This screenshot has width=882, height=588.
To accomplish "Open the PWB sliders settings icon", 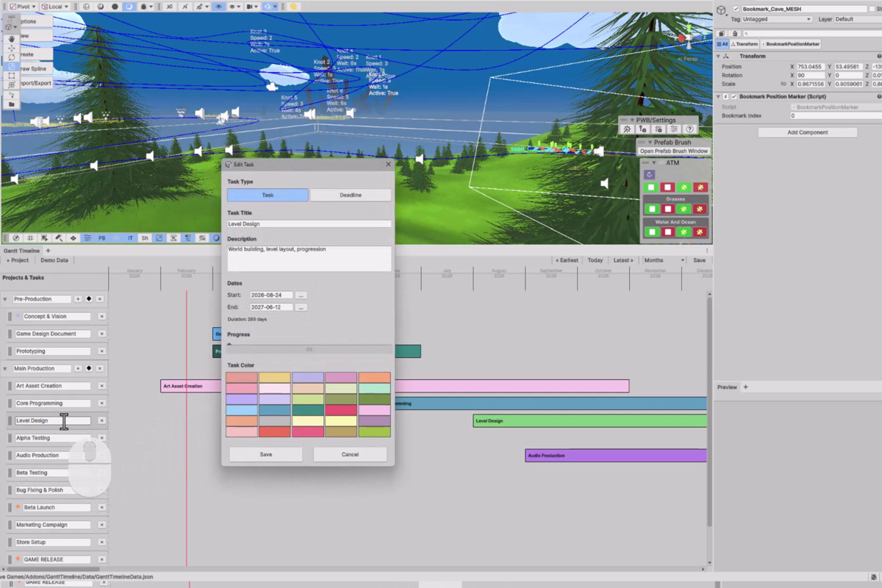I will click(x=674, y=129).
